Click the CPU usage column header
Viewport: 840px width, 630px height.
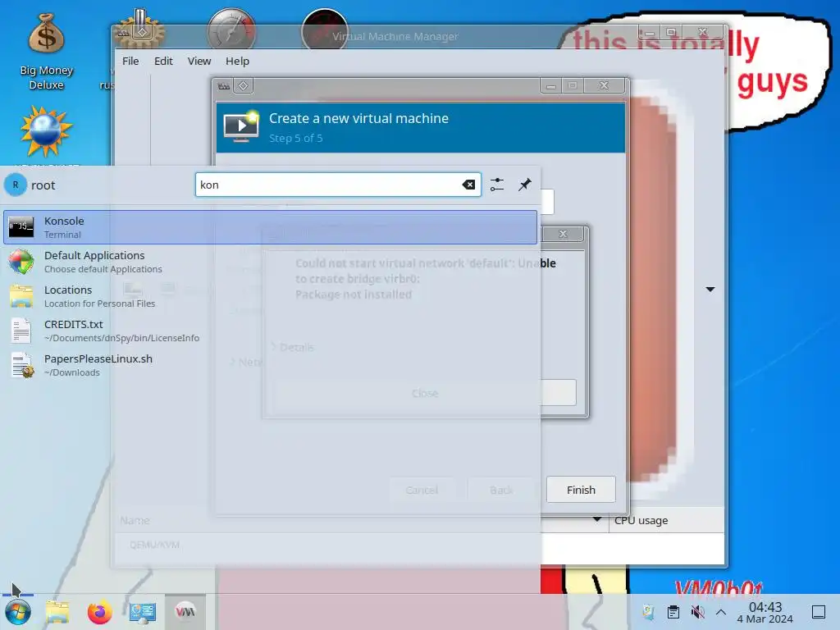666,520
